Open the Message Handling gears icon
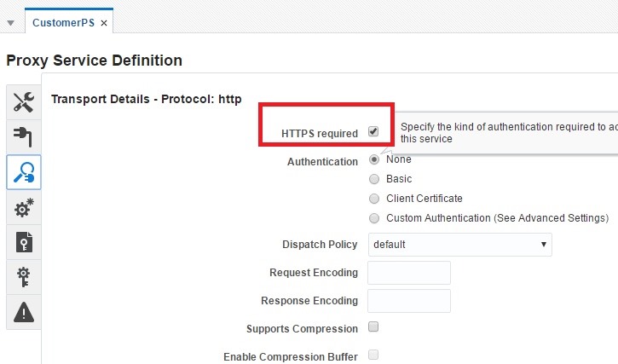Screen dimensions: 618x364 tap(24, 207)
